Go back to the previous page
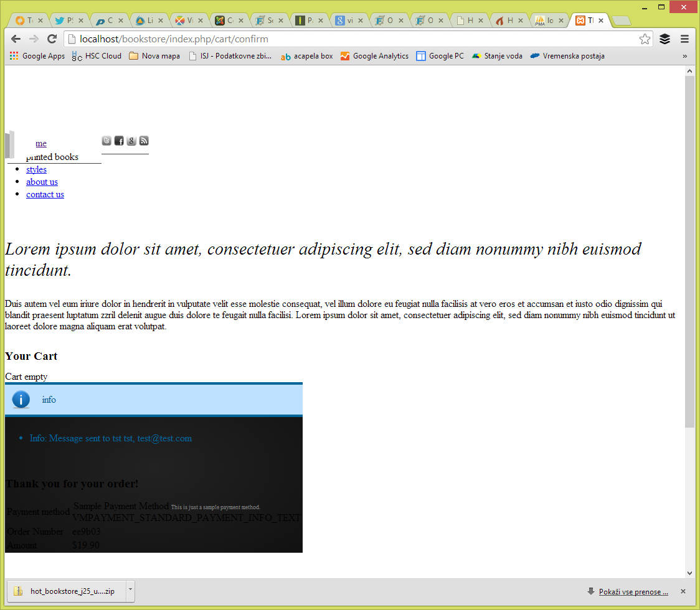700x610 pixels. point(16,39)
